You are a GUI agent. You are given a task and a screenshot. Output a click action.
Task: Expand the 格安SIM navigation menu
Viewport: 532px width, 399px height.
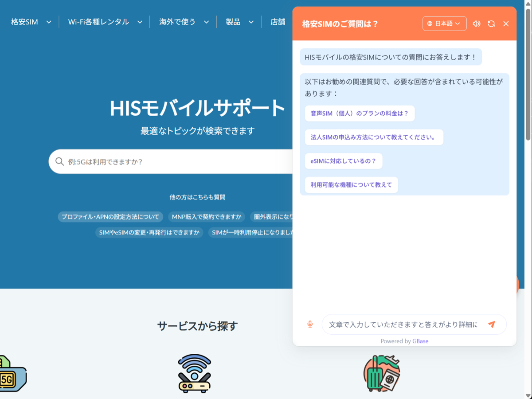(31, 22)
